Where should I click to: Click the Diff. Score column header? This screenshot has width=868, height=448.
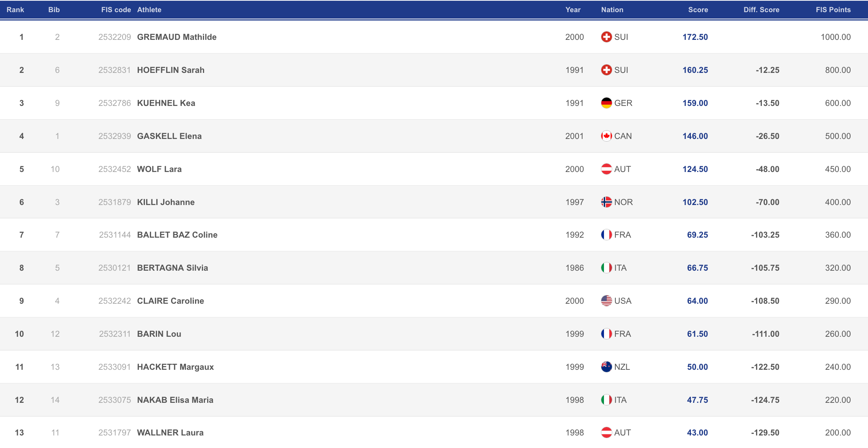point(761,10)
